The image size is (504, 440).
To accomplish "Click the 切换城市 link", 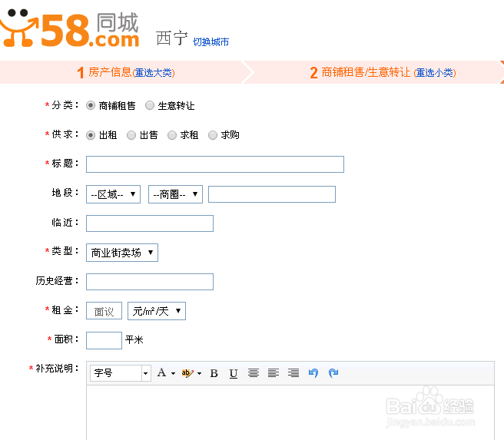I will 211,41.
